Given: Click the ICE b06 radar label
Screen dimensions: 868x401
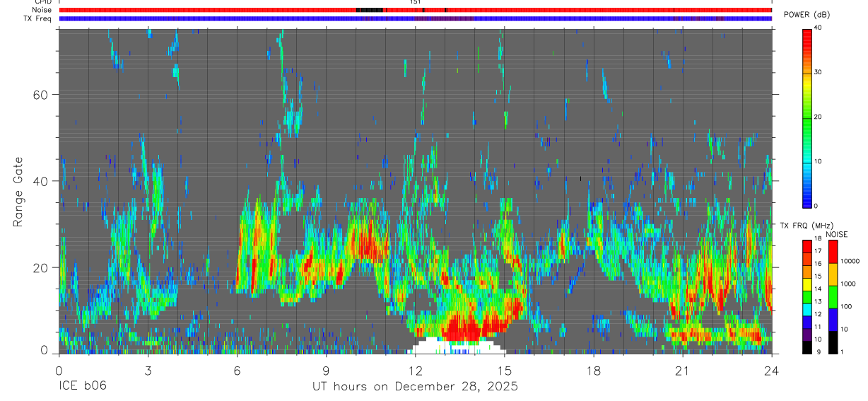Looking at the screenshot, I should tap(82, 386).
